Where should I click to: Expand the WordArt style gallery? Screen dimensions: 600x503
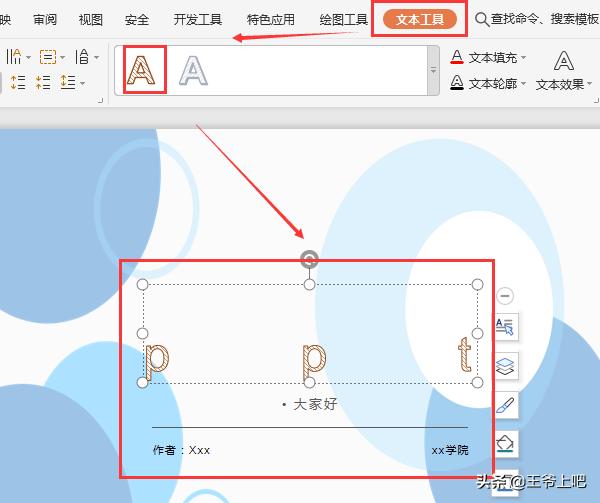[x=433, y=71]
